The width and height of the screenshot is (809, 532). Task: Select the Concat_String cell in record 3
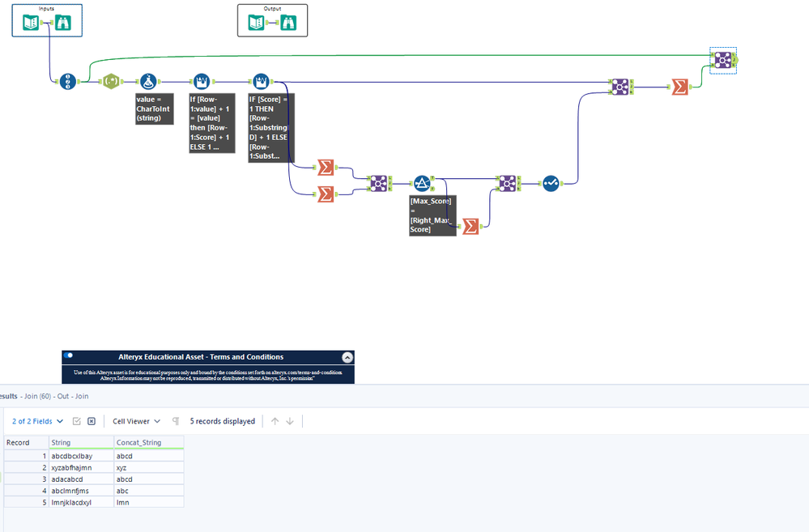[149, 479]
